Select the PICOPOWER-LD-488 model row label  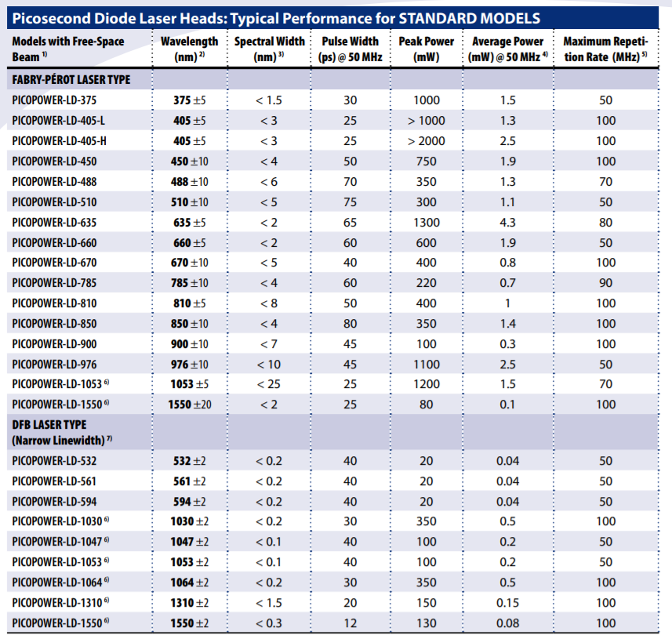(54, 182)
